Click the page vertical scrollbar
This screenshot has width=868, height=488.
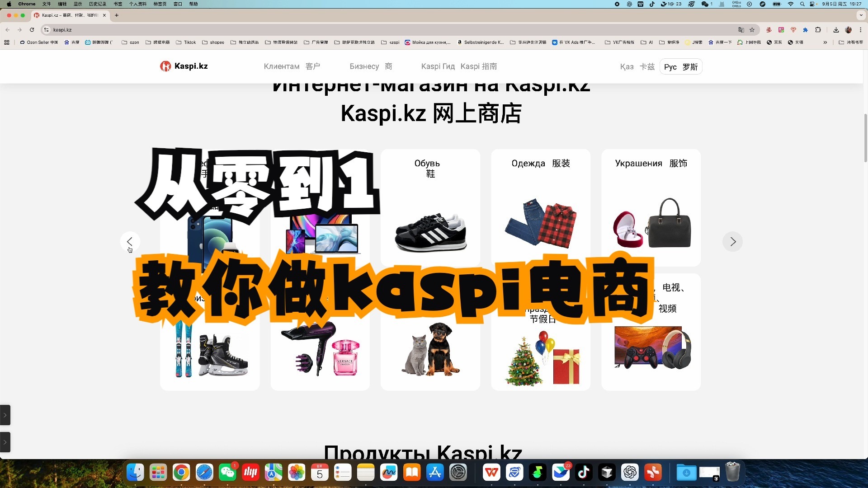tap(865, 138)
